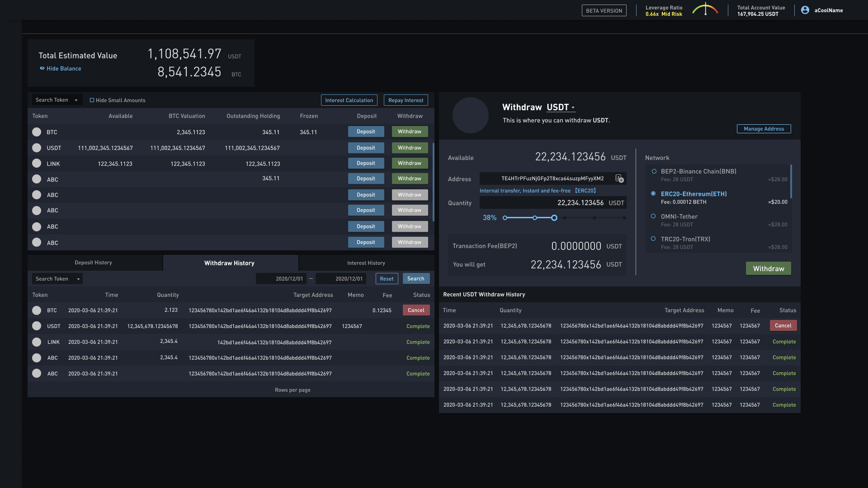Viewport: 868px width, 488px height.
Task: Enable the Hide Small Amounts checkbox
Action: (x=92, y=100)
